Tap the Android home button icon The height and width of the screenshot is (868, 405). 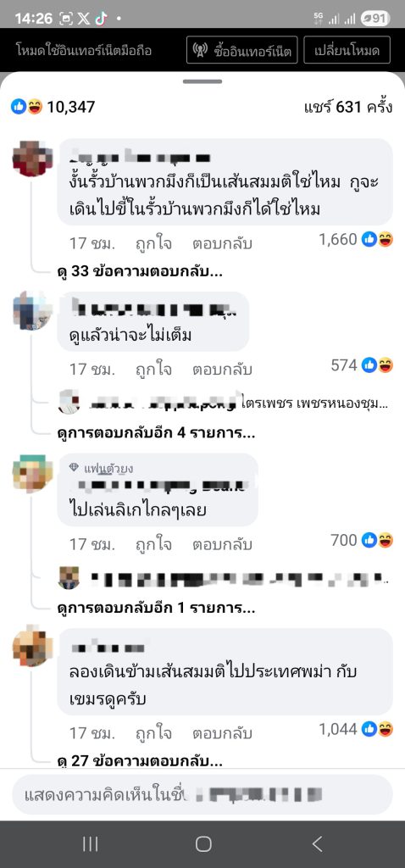203,843
